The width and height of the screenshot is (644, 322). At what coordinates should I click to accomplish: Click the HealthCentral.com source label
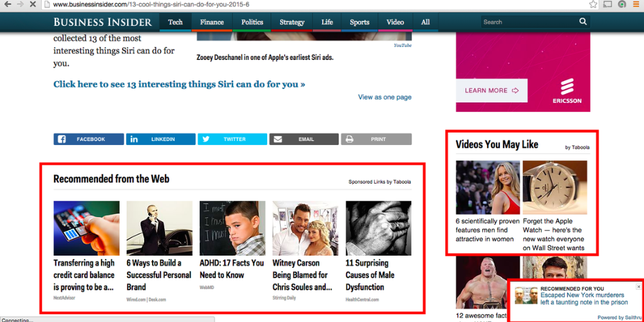click(x=362, y=300)
